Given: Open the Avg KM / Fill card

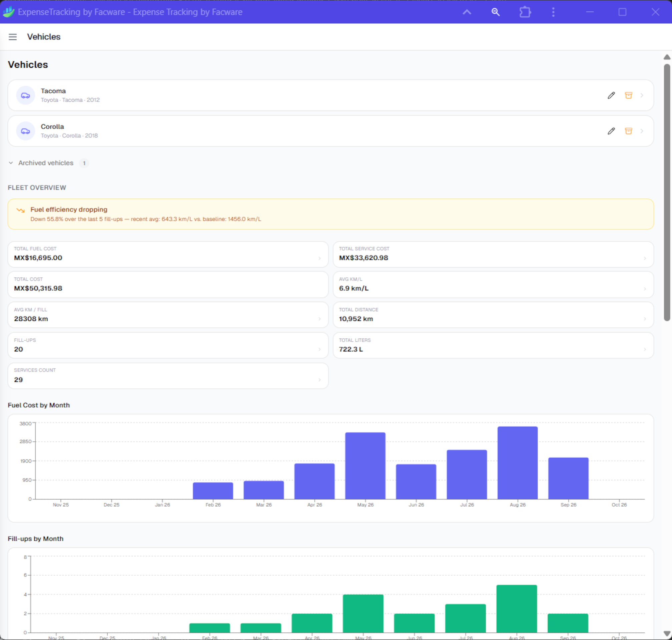Looking at the screenshot, I should tap(168, 315).
